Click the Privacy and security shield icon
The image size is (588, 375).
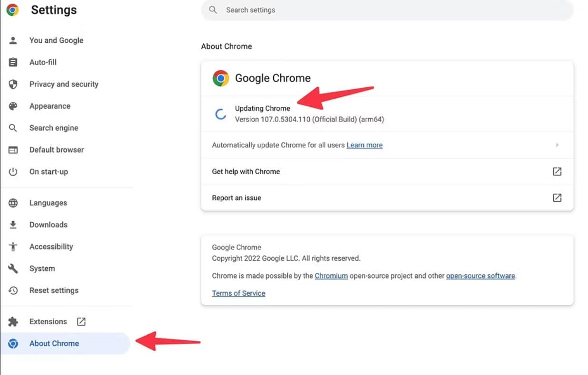[13, 84]
